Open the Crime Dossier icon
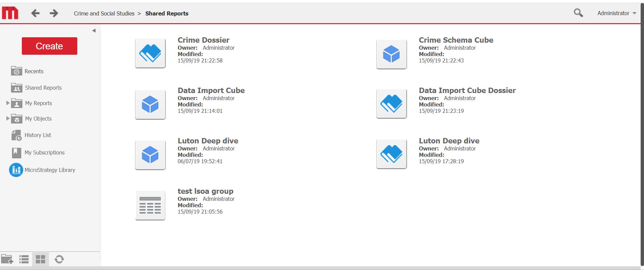 point(150,53)
